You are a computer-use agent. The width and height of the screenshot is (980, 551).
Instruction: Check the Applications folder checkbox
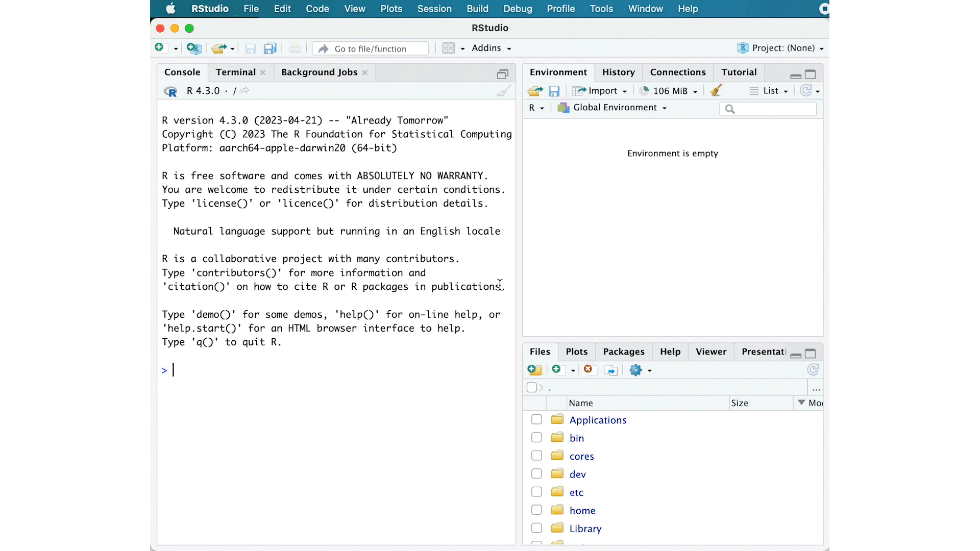coord(536,419)
